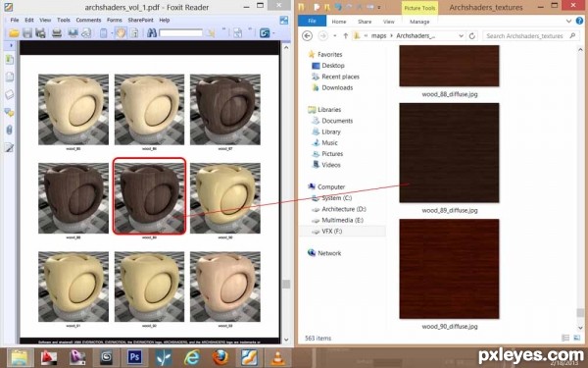The width and height of the screenshot is (588, 368).
Task: Open Photoshop from the taskbar
Action: tap(134, 357)
